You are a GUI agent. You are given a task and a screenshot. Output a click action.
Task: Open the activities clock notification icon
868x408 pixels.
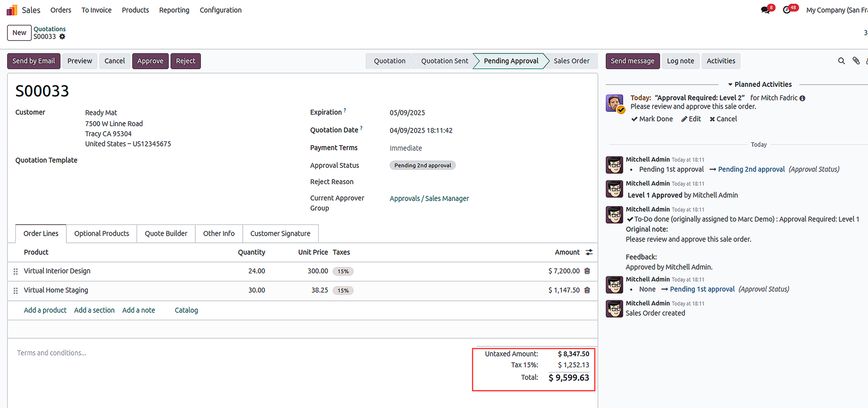tap(787, 10)
